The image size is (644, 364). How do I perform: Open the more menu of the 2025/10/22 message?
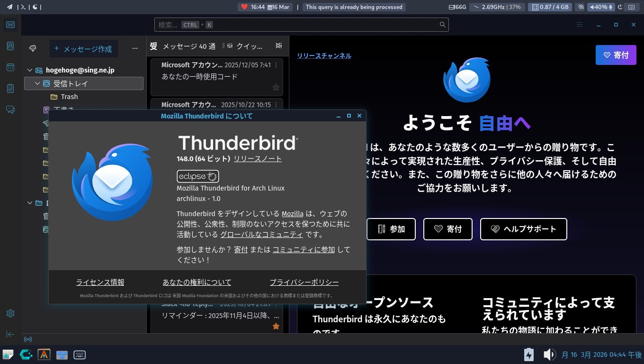tap(277, 105)
